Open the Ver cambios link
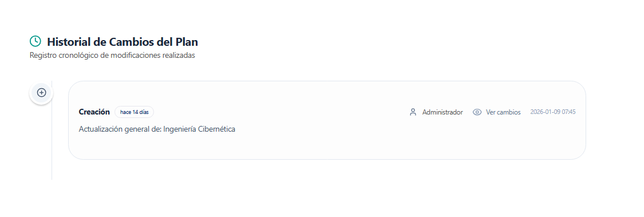Image resolution: width=644 pixels, height=217 pixels. (x=503, y=112)
